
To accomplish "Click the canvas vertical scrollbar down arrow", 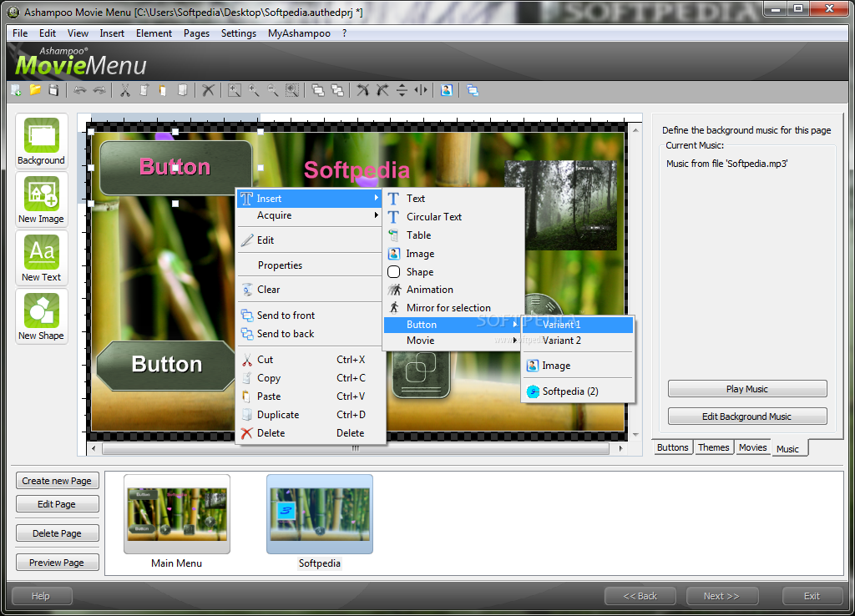I will coord(635,435).
